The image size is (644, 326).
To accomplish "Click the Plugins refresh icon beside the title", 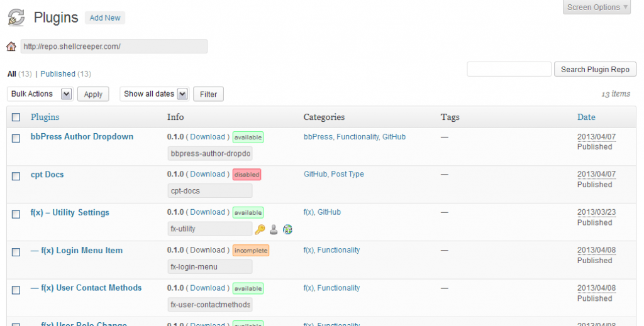I will click(x=16, y=18).
